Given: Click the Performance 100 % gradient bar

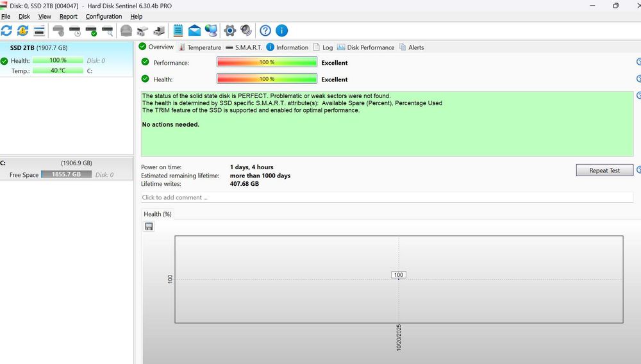Looking at the screenshot, I should (x=267, y=62).
